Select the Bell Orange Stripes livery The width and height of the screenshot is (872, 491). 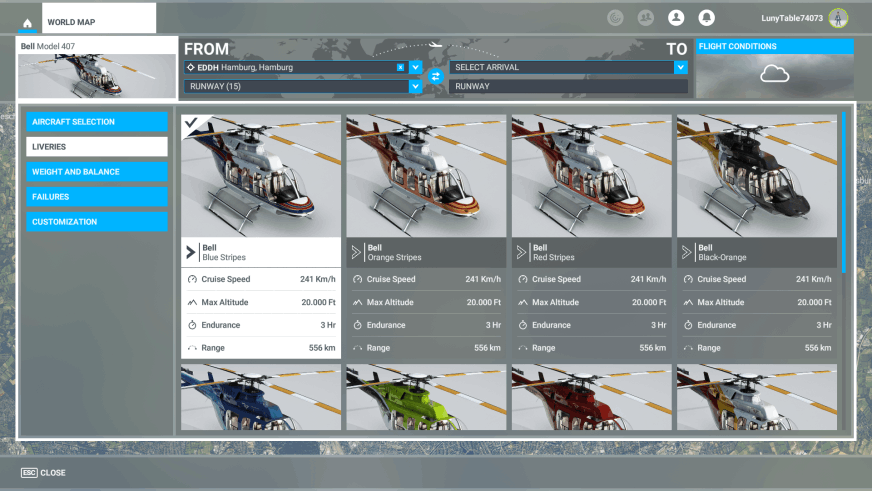click(426, 176)
